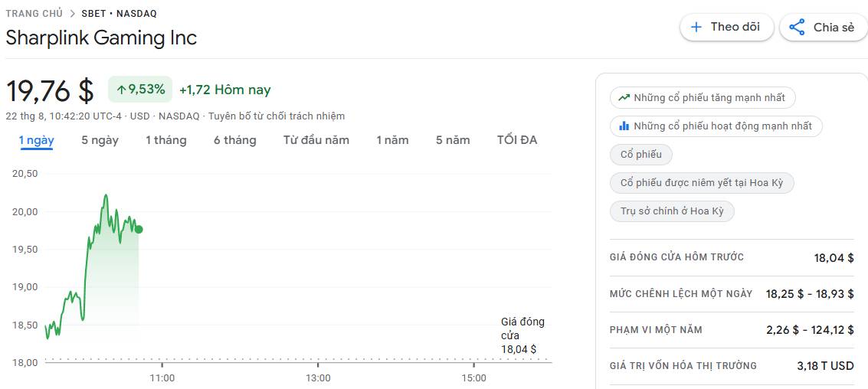Viewport: 868px width, 389px height.
Task: Click the share icon in Chia sẻ button
Action: pyautogui.click(x=797, y=27)
